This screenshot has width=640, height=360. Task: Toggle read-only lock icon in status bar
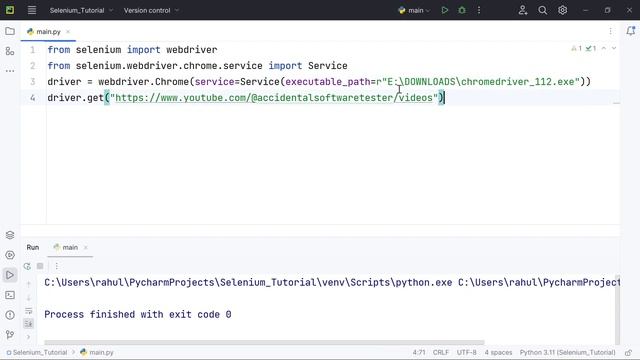coord(628,352)
